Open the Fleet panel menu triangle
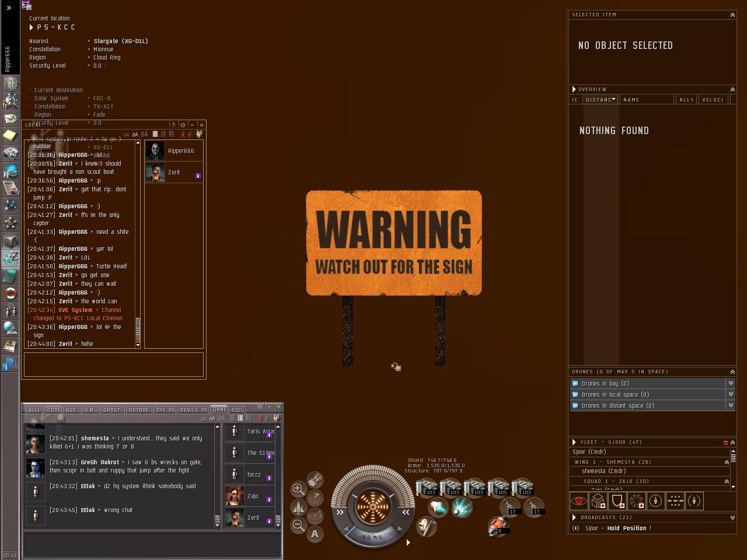Screen dimensions: 747x560 [x=574, y=442]
